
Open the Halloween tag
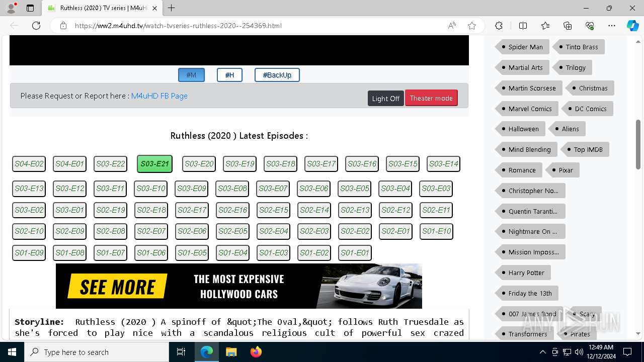(x=520, y=129)
